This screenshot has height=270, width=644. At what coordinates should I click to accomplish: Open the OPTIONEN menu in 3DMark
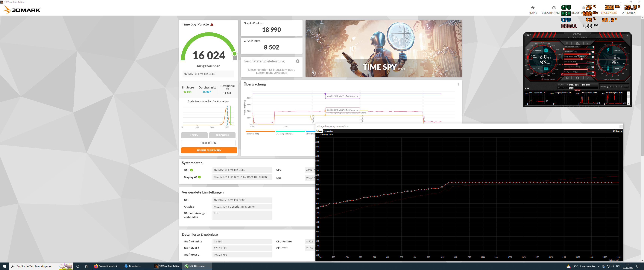tap(628, 13)
